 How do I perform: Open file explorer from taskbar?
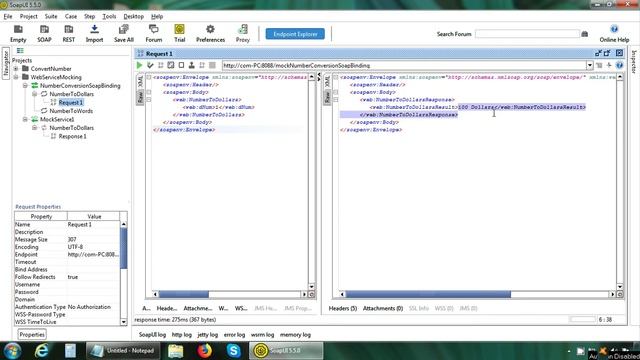point(176,351)
